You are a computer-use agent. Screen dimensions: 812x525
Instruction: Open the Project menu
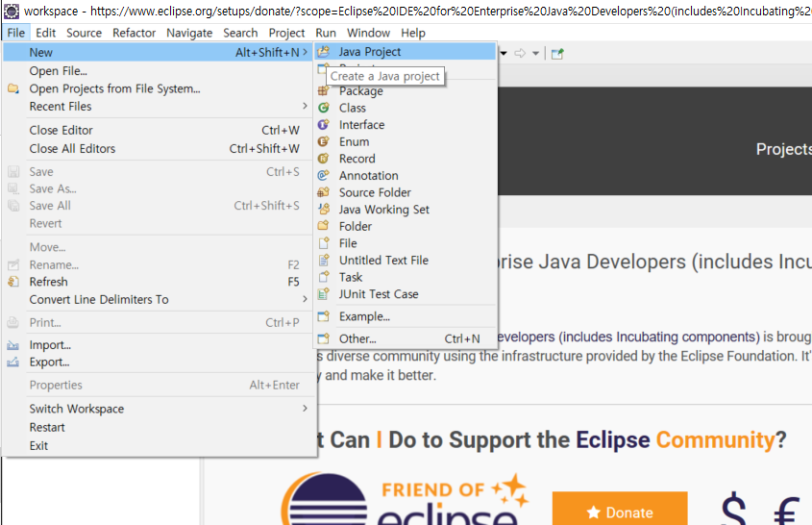tap(286, 33)
